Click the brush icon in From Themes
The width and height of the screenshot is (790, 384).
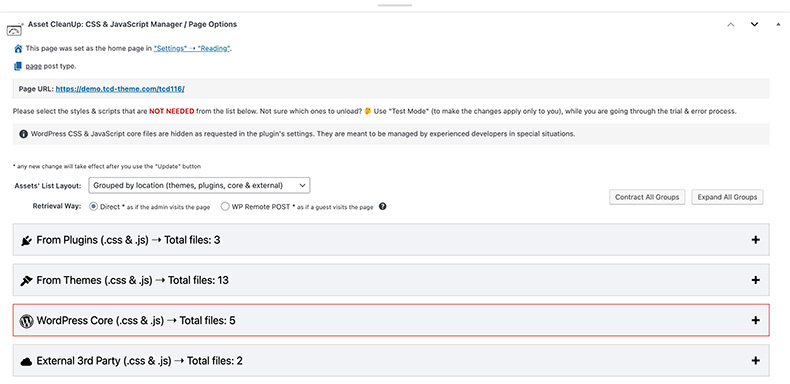(x=26, y=281)
